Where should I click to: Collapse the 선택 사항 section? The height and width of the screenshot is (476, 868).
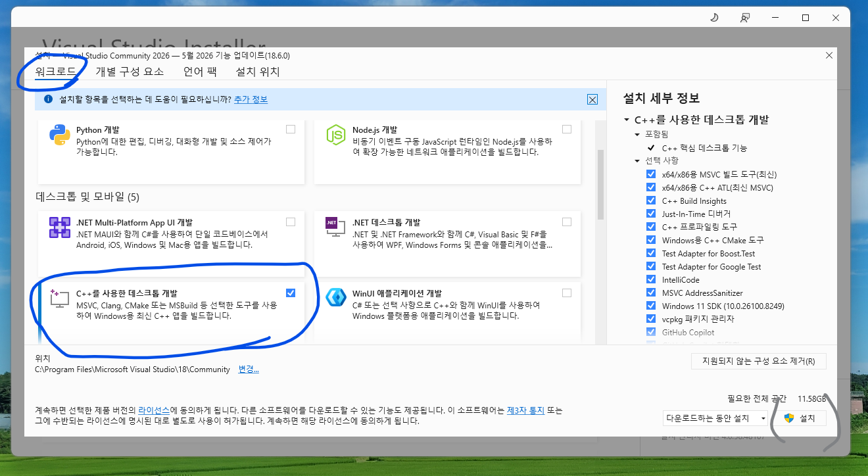[x=637, y=161]
